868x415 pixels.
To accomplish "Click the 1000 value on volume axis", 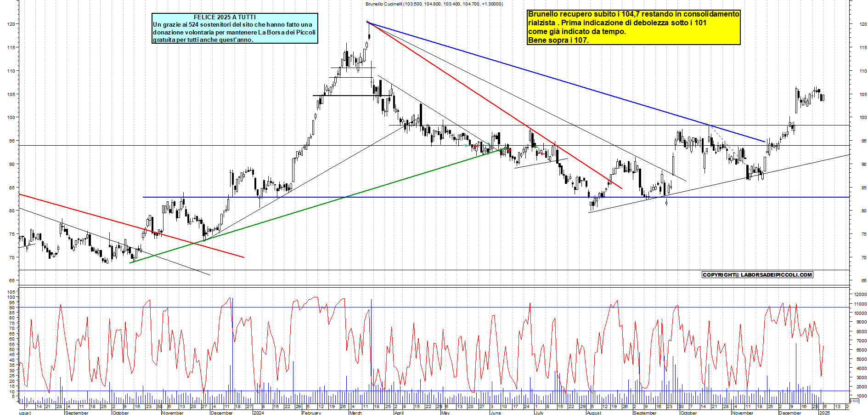I will (x=861, y=396).
